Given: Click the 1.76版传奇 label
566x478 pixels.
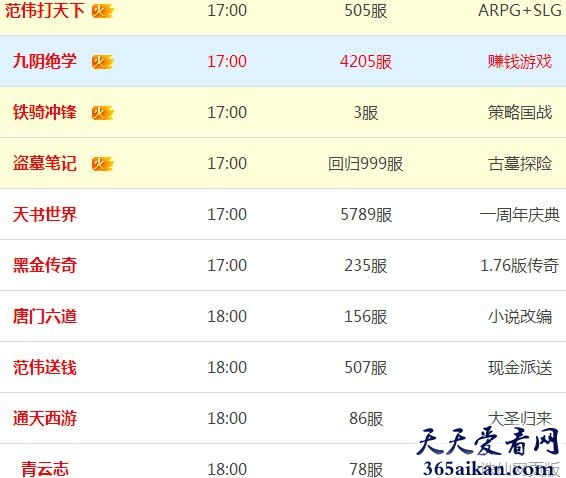Looking at the screenshot, I should (x=520, y=265).
